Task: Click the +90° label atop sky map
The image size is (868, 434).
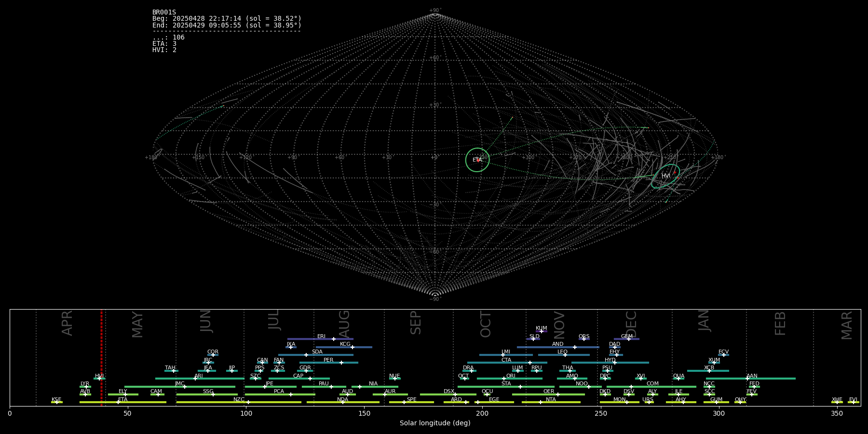Action: 435,10
